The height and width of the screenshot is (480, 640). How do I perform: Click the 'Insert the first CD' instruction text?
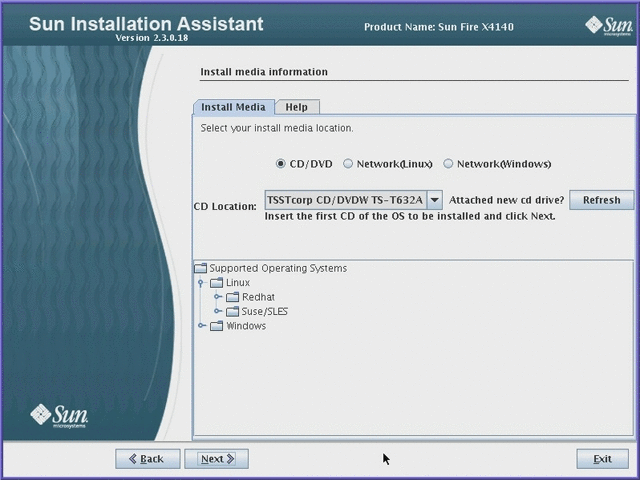410,216
